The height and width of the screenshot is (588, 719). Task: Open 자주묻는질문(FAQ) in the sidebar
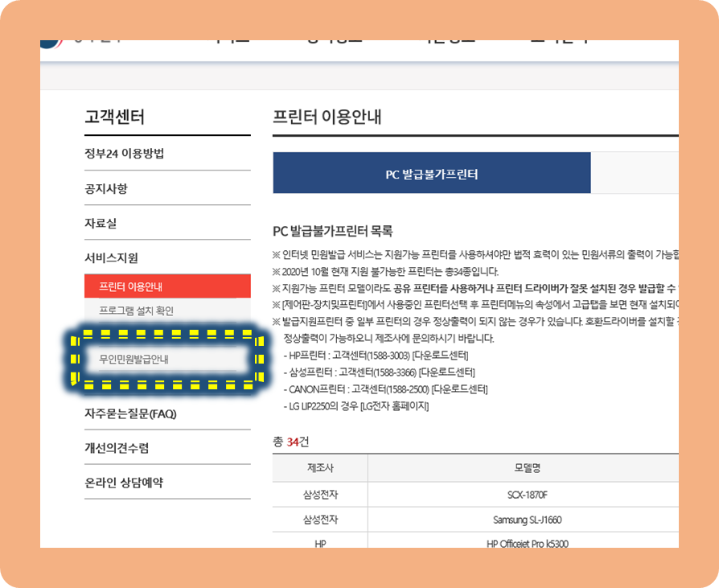pos(130,413)
